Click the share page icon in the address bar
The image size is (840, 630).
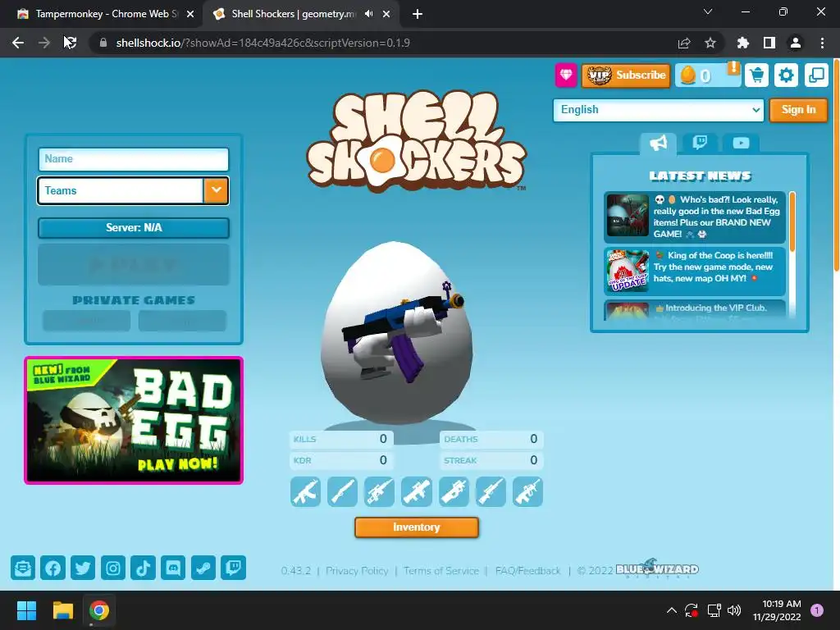[684, 43]
